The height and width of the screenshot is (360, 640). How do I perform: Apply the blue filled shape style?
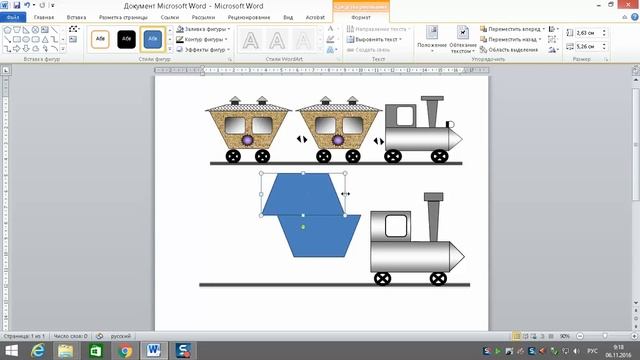(153, 39)
